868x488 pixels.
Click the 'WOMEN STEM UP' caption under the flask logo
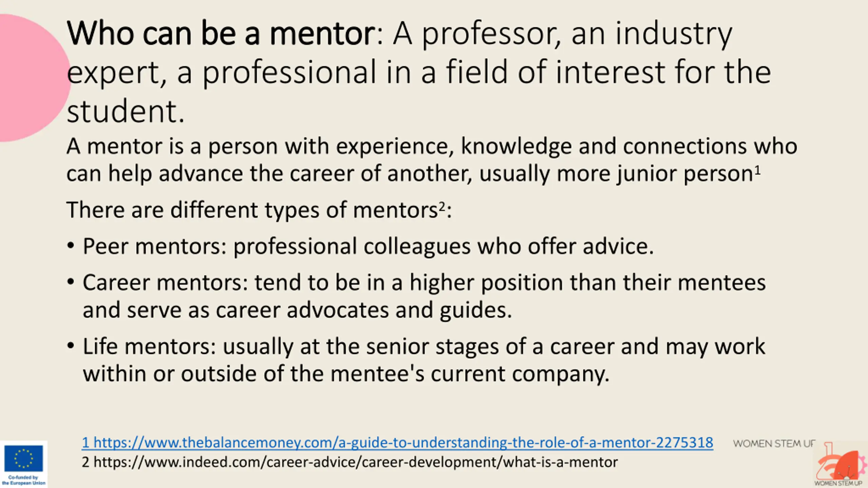(x=838, y=483)
